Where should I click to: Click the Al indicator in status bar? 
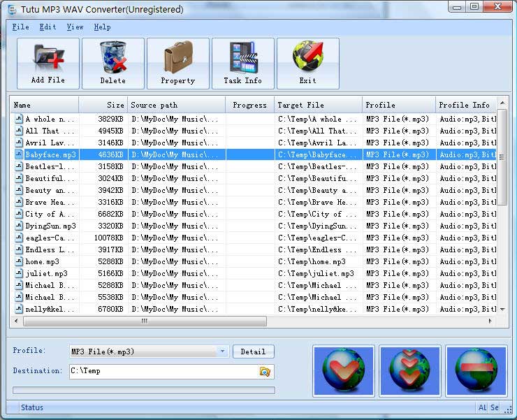point(482,407)
